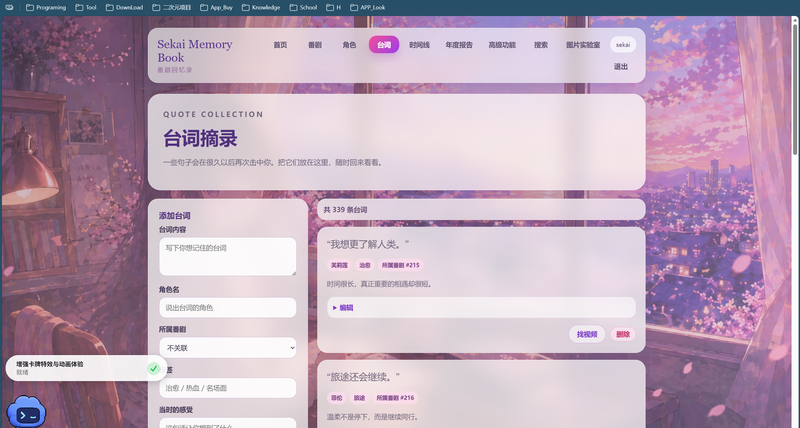
Task: Click the 所属番剧 #215 tag
Action: click(x=401, y=265)
